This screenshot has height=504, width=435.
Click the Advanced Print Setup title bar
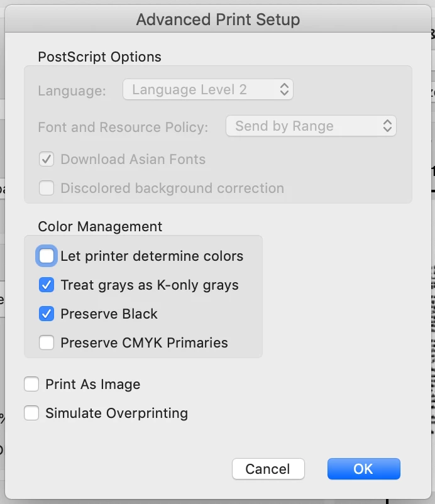click(217, 20)
